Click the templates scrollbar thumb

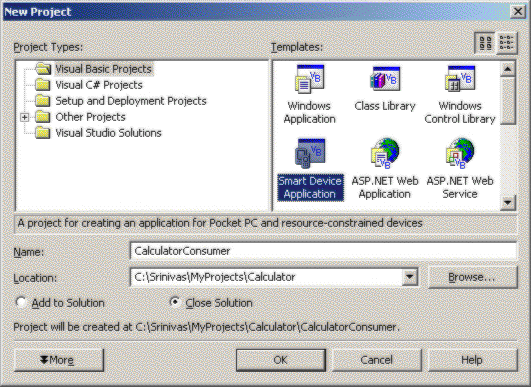(508, 101)
